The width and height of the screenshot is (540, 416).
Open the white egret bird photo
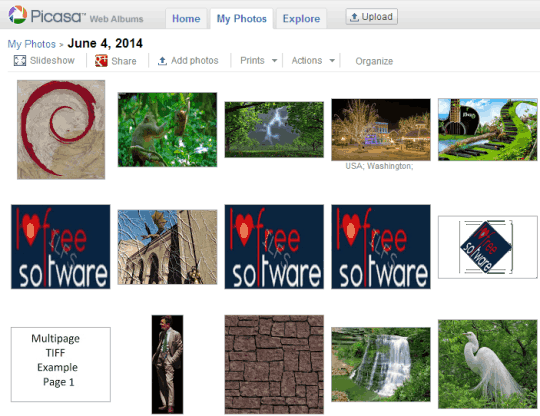tap(488, 364)
